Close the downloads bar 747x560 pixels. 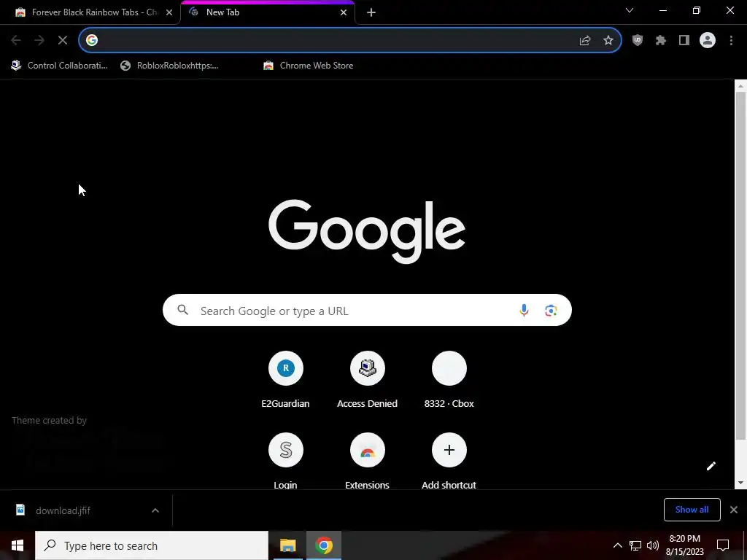pyautogui.click(x=734, y=510)
